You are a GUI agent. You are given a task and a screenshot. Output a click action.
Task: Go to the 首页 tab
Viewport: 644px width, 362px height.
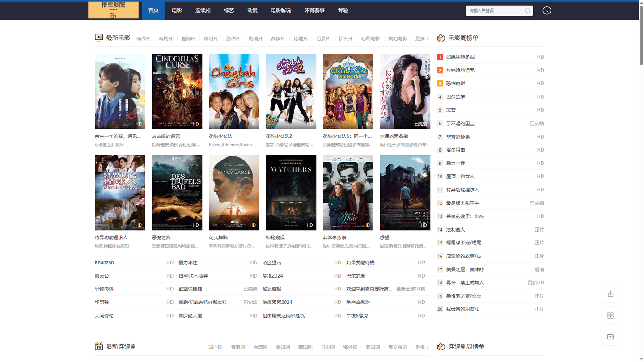click(x=153, y=10)
